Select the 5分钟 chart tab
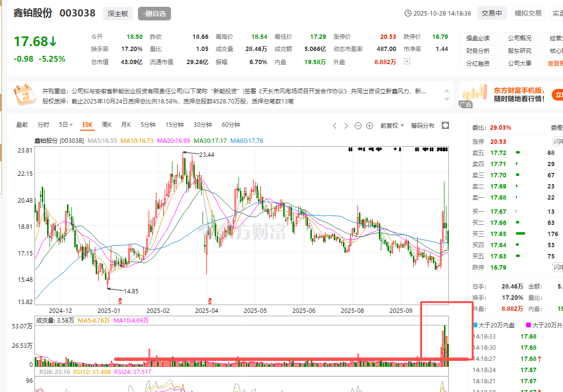Screen dimensions: 563x392 [148, 125]
